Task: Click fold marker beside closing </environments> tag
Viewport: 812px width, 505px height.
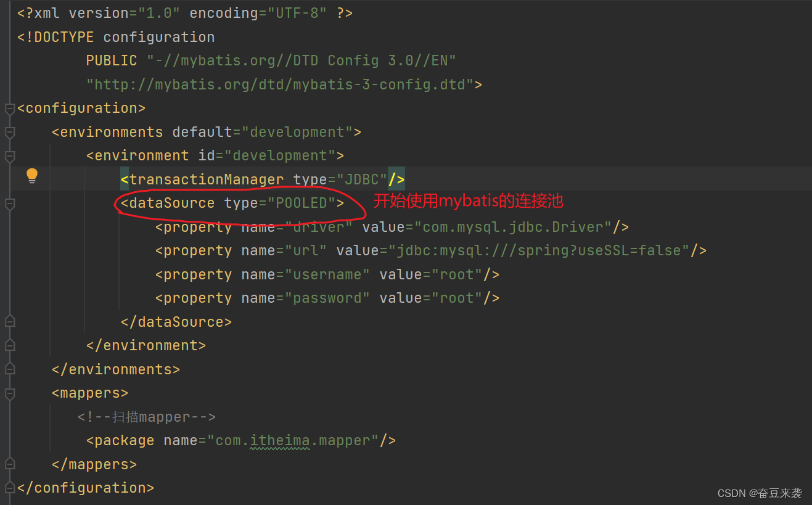Action: pos(9,369)
